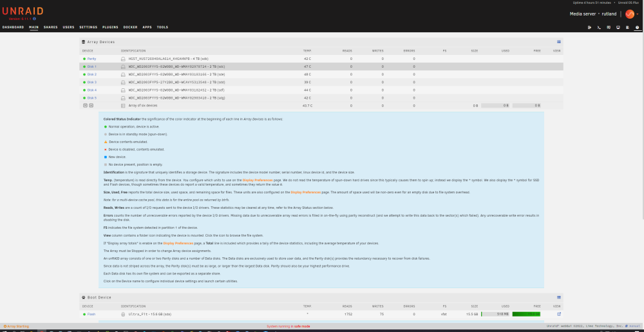Click the info monitor icon in navbar
The height and width of the screenshot is (332, 644).
tap(618, 28)
